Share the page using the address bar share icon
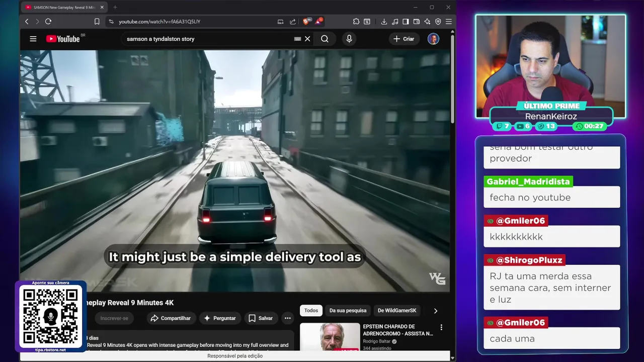644x362 pixels. tap(293, 22)
